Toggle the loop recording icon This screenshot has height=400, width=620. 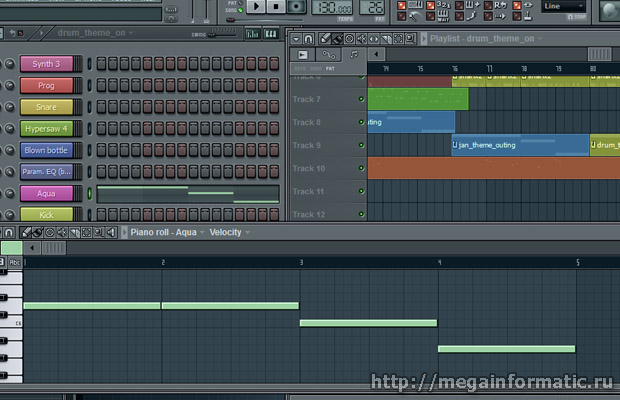(500, 5)
